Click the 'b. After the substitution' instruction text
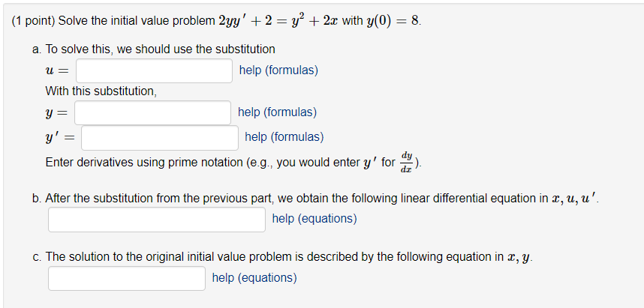This screenshot has height=308, width=644. [x=317, y=199]
